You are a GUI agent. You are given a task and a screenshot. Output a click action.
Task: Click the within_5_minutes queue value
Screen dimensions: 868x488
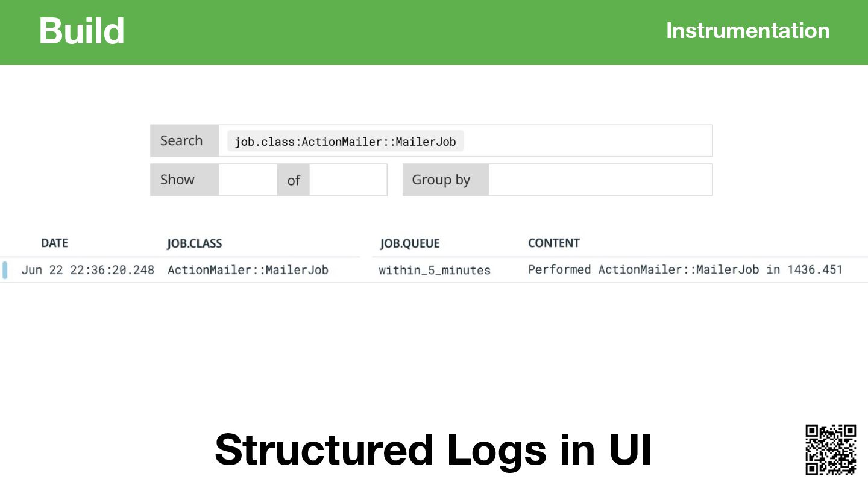[435, 271]
